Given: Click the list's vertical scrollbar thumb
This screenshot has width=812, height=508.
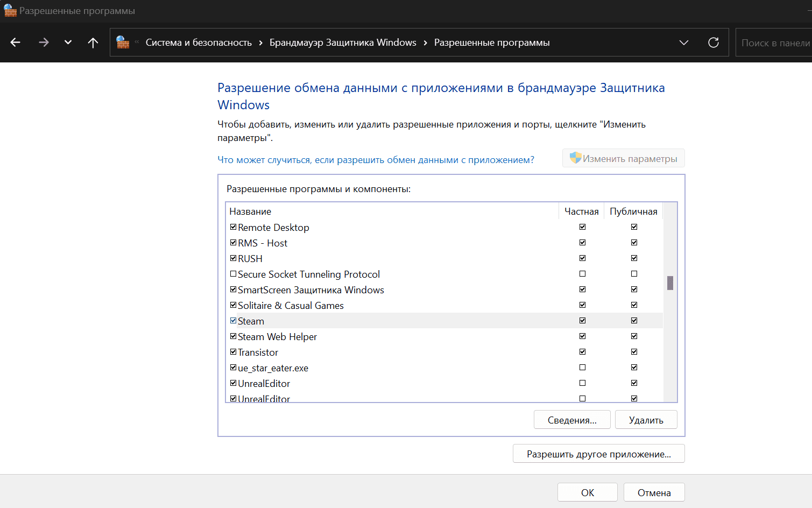Looking at the screenshot, I should [670, 283].
